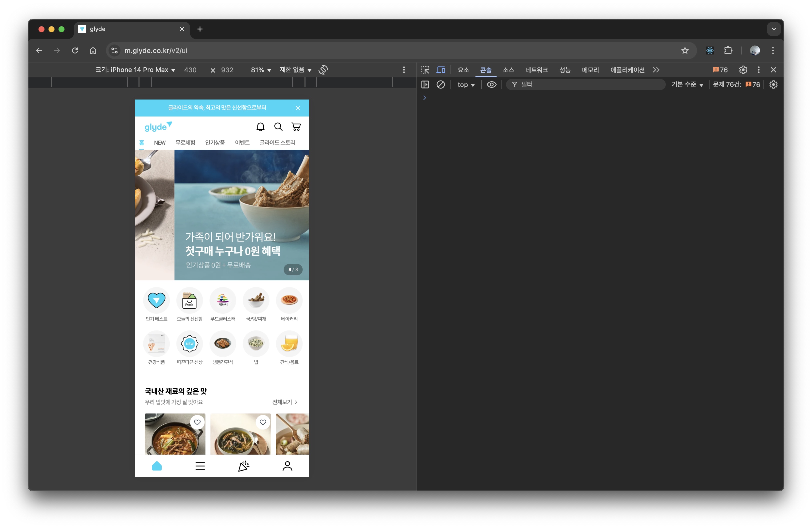Toggle the device toolbar icon in DevTools
Screen dimensions: 812x528
(441, 70)
